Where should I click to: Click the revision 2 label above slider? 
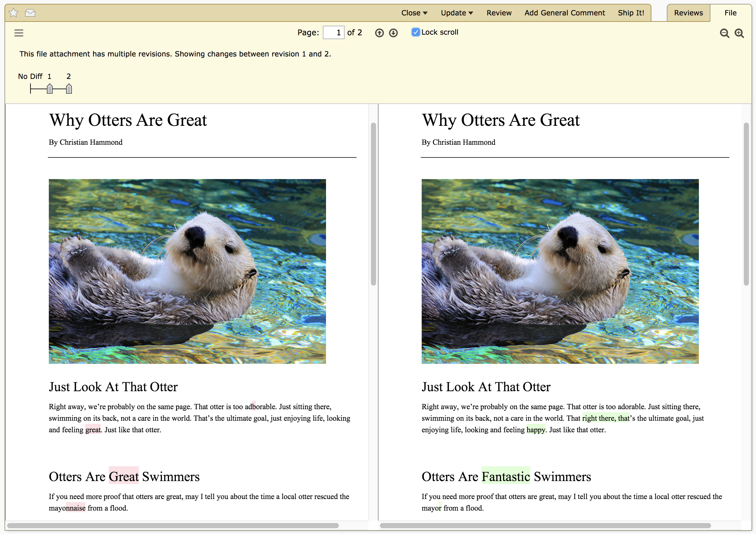click(x=68, y=76)
